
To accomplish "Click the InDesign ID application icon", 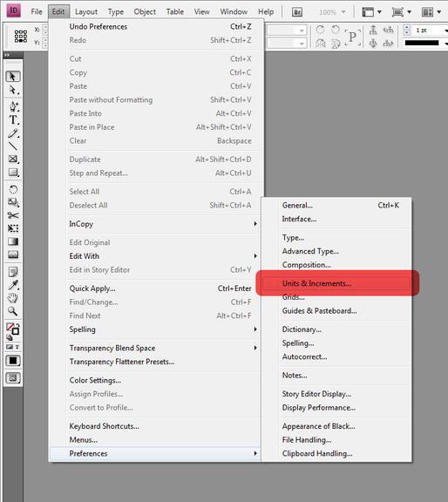I will [x=13, y=10].
